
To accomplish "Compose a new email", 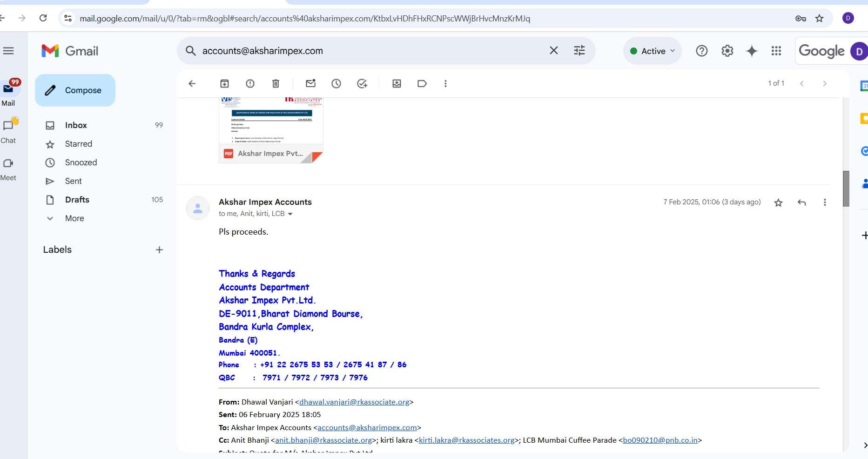I will 75,90.
